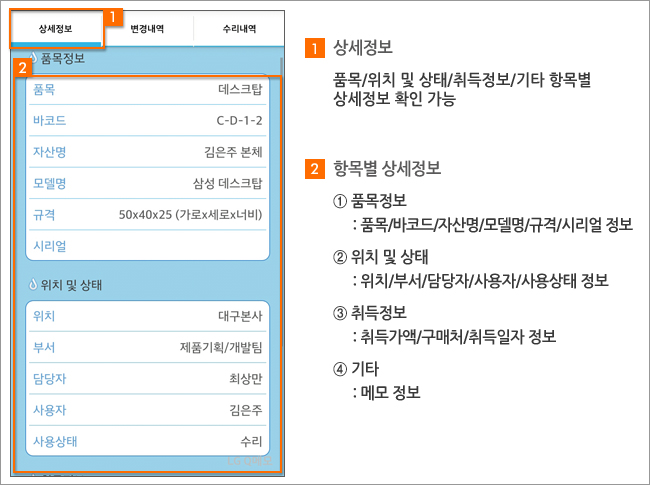
Task: Select the 사용상태 row showing 수리
Action: [147, 440]
